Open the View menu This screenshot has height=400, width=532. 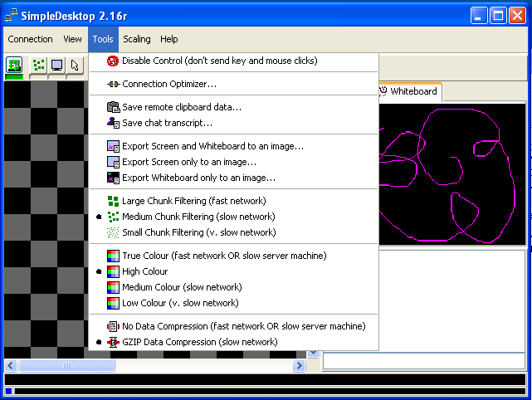point(72,39)
